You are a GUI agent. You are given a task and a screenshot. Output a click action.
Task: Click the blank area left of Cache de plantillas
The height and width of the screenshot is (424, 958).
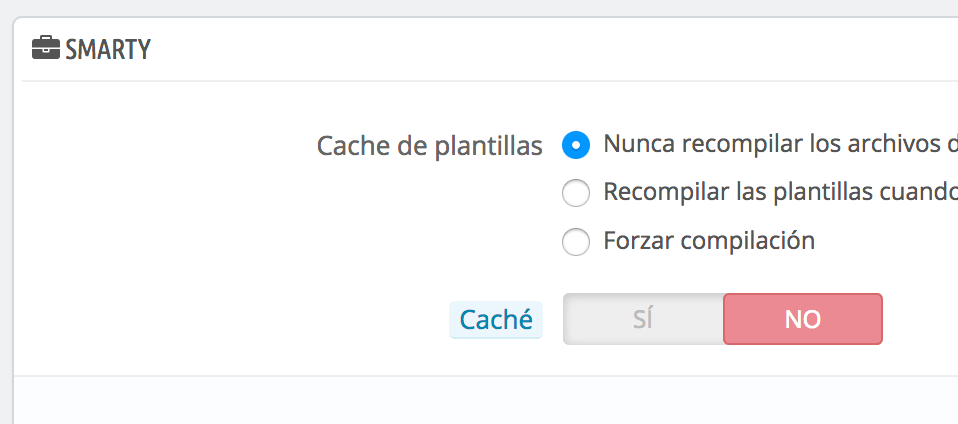[165, 146]
